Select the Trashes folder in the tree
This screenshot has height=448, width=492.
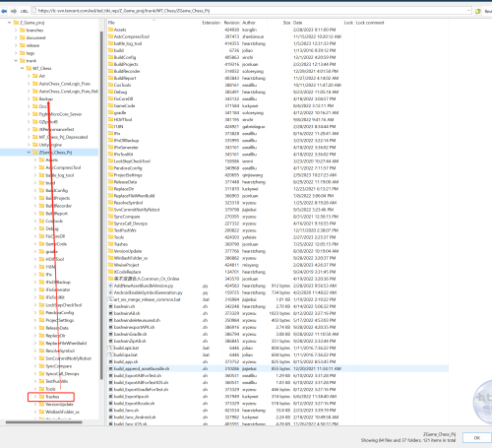point(52,397)
